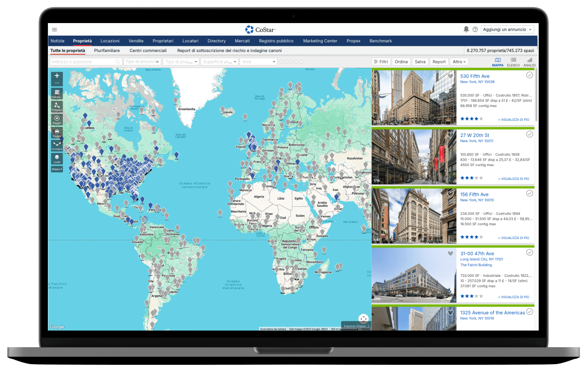This screenshot has width=588, height=375.
Task: Favorite 27 W 20th St with heart
Action: (x=450, y=135)
